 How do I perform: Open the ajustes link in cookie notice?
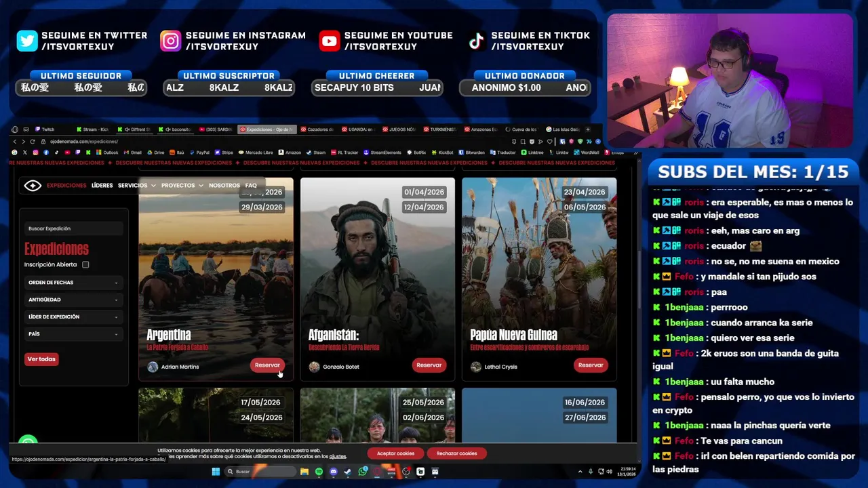pos(338,457)
